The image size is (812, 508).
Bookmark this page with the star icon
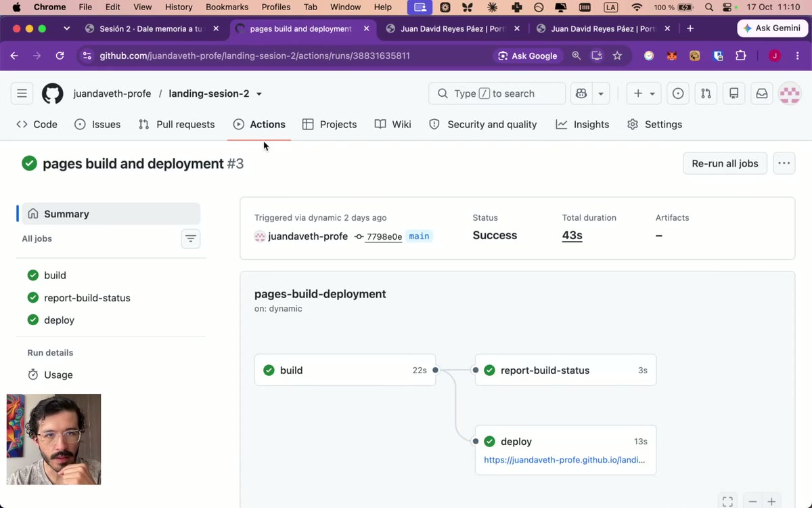coord(617,56)
